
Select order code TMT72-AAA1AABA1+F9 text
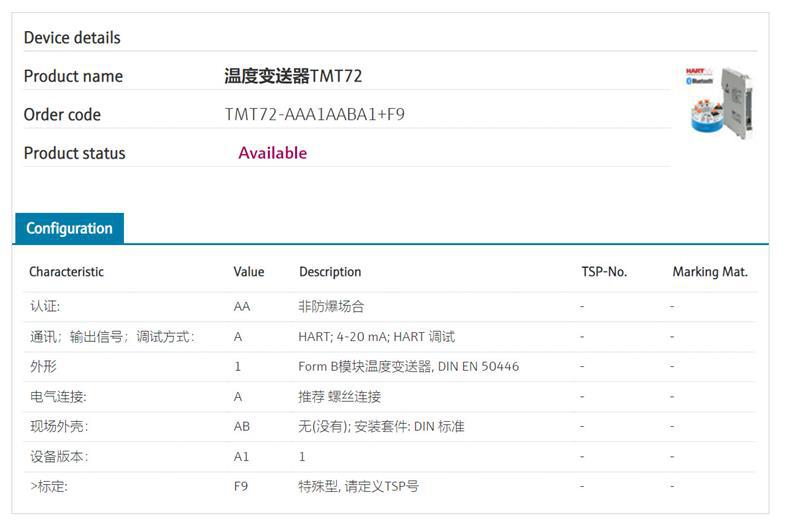click(x=314, y=115)
